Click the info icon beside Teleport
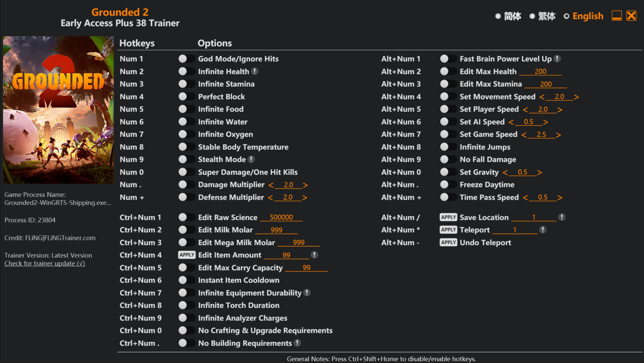 tap(543, 230)
